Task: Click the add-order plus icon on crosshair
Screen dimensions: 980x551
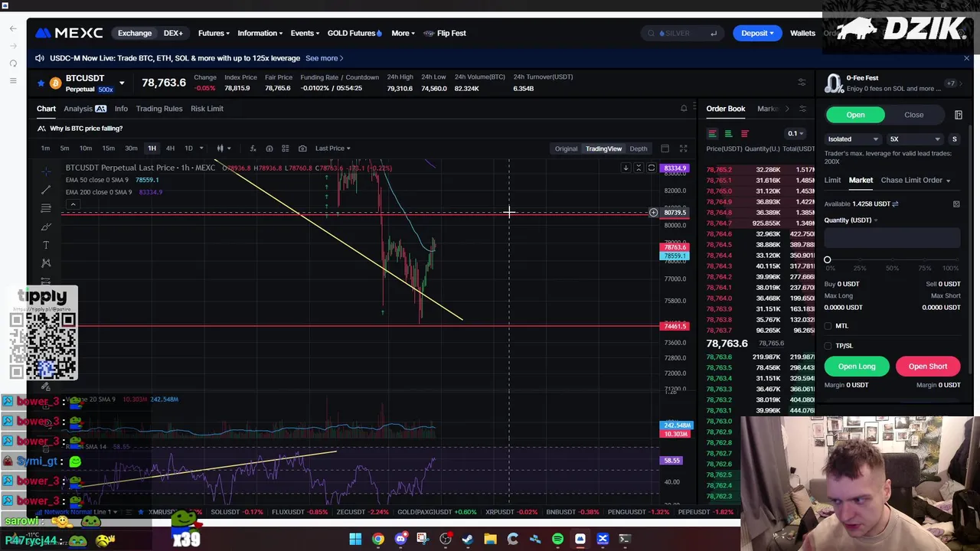Action: pyautogui.click(x=653, y=213)
